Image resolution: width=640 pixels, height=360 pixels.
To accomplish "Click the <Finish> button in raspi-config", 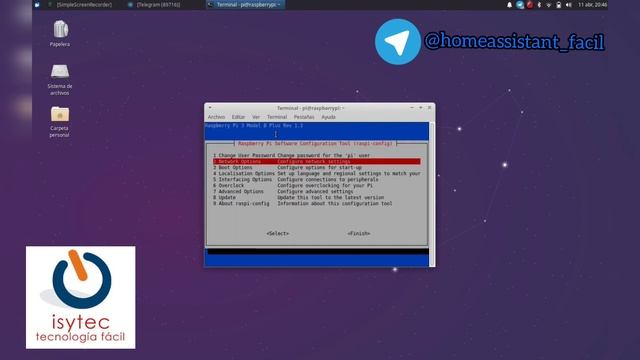I will coord(359,233).
